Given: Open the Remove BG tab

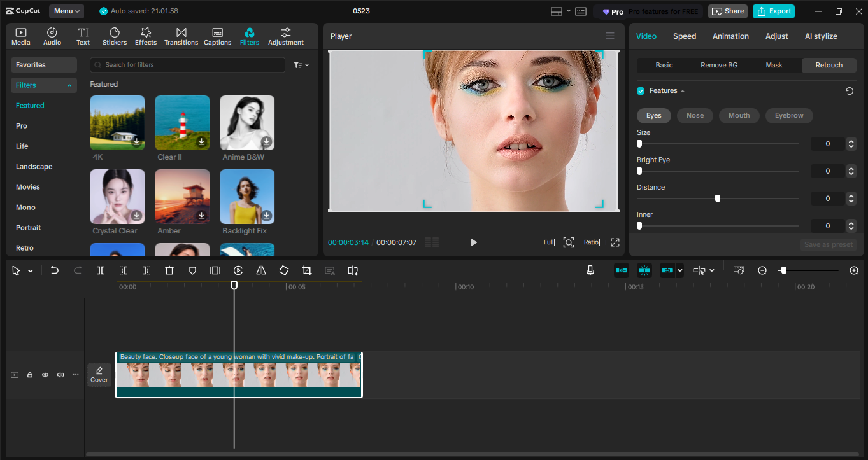Looking at the screenshot, I should point(718,65).
